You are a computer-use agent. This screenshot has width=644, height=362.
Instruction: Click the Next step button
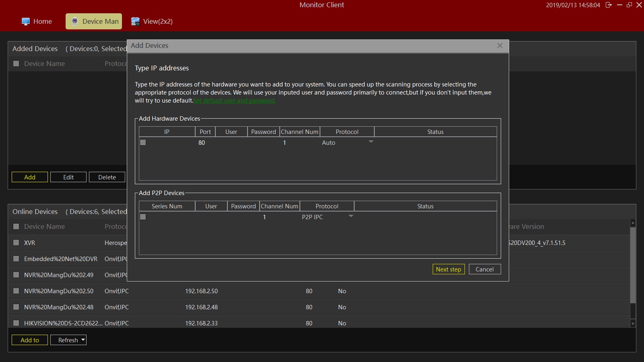pyautogui.click(x=448, y=269)
